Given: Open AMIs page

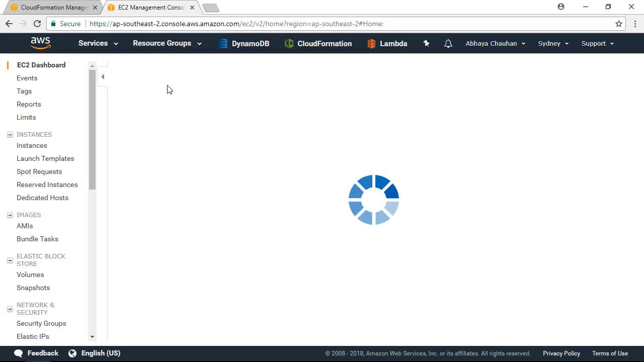Looking at the screenshot, I should pos(25,226).
